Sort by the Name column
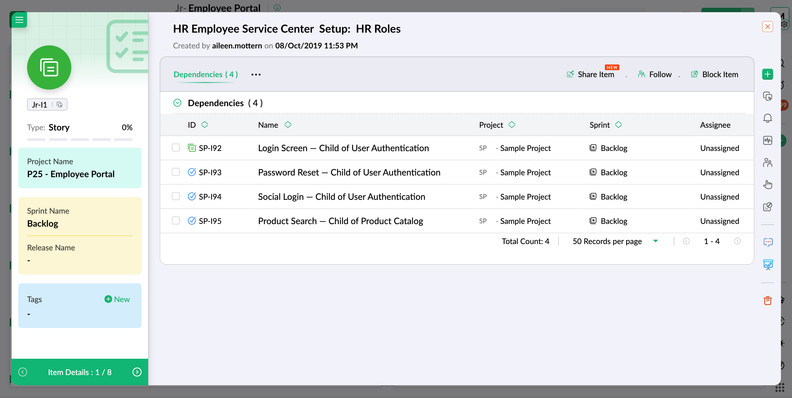Viewport: 792px width, 398px height. click(x=287, y=125)
